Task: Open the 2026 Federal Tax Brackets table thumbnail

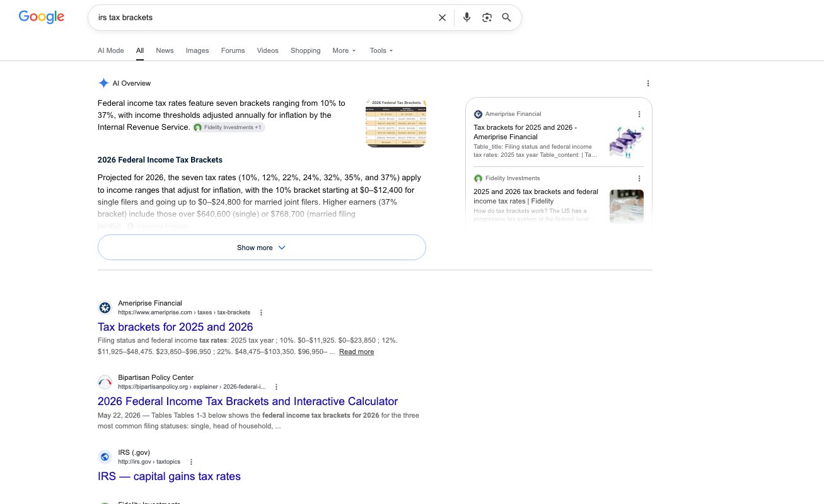Action: [396, 123]
